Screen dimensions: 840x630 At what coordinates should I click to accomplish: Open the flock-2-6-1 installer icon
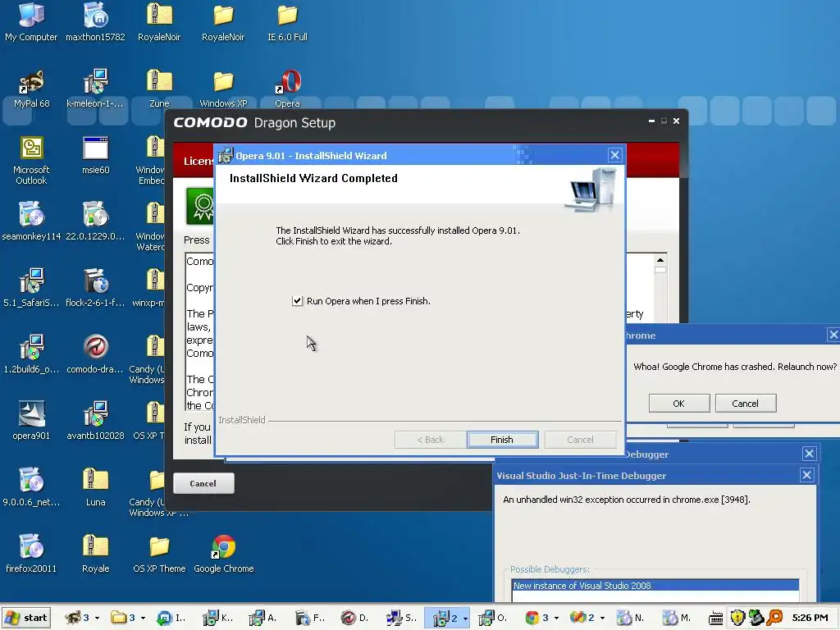(95, 287)
